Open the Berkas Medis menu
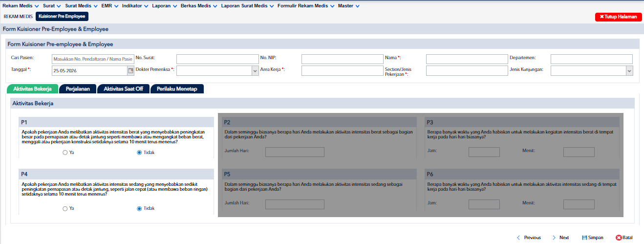Viewport: 644px width, 244px height. (x=199, y=6)
